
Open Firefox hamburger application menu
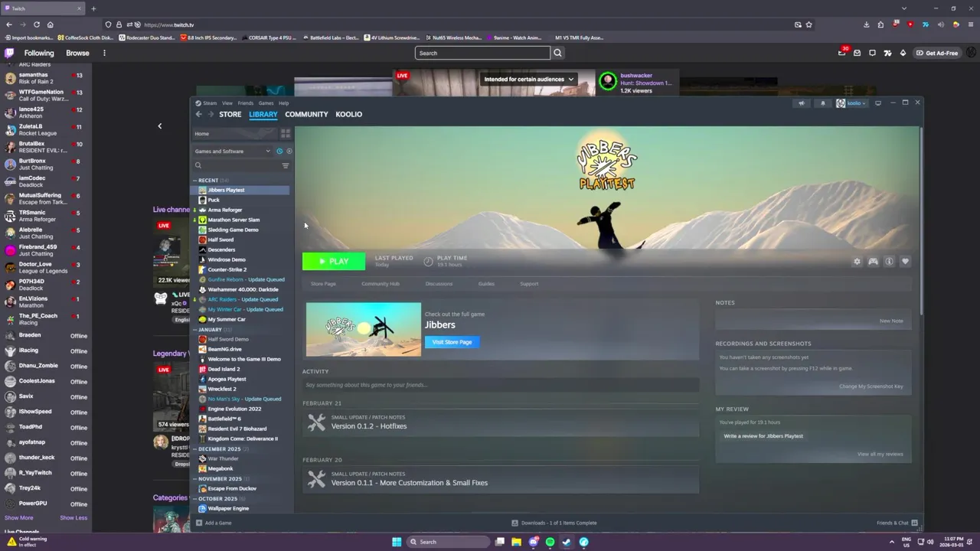(x=970, y=24)
